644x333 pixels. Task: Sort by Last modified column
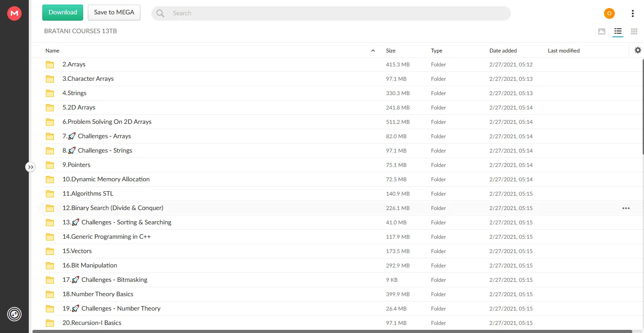point(564,51)
